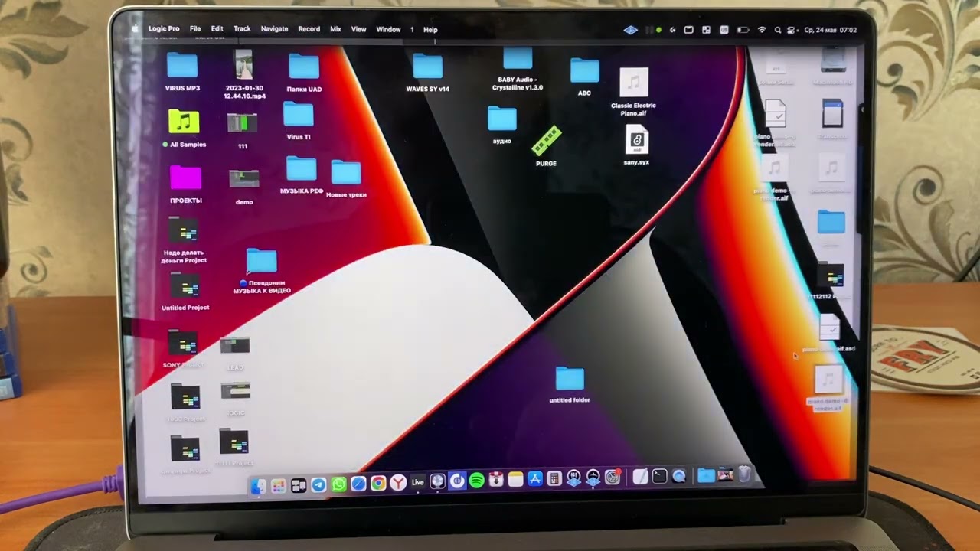Open the Window menu

pyautogui.click(x=388, y=29)
